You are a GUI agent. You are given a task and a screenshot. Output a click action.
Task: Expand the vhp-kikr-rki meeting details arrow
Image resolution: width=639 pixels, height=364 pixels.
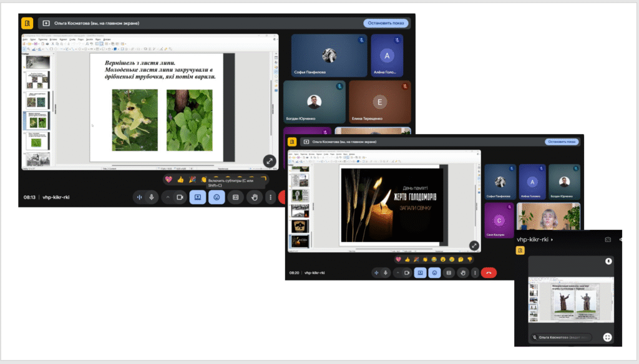pos(552,239)
